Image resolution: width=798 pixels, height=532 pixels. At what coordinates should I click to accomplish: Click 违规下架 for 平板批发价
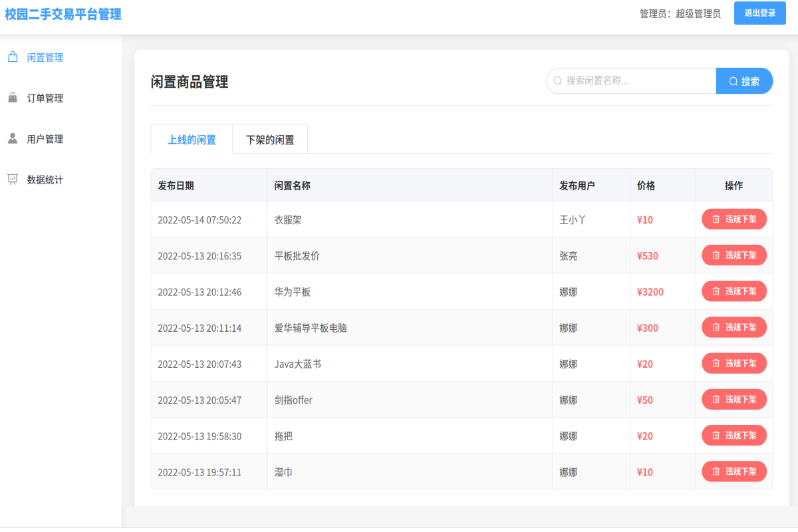[734, 255]
